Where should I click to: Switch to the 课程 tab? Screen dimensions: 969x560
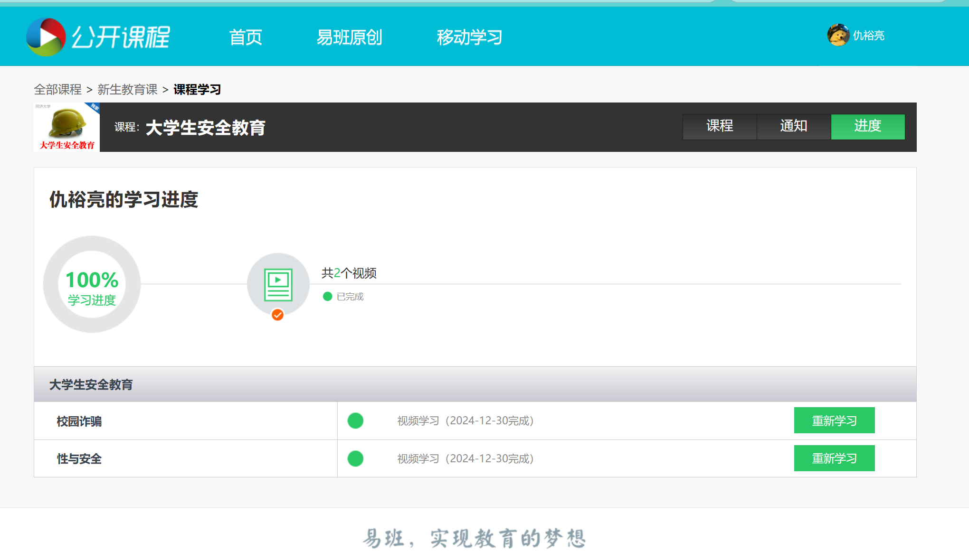coord(720,127)
